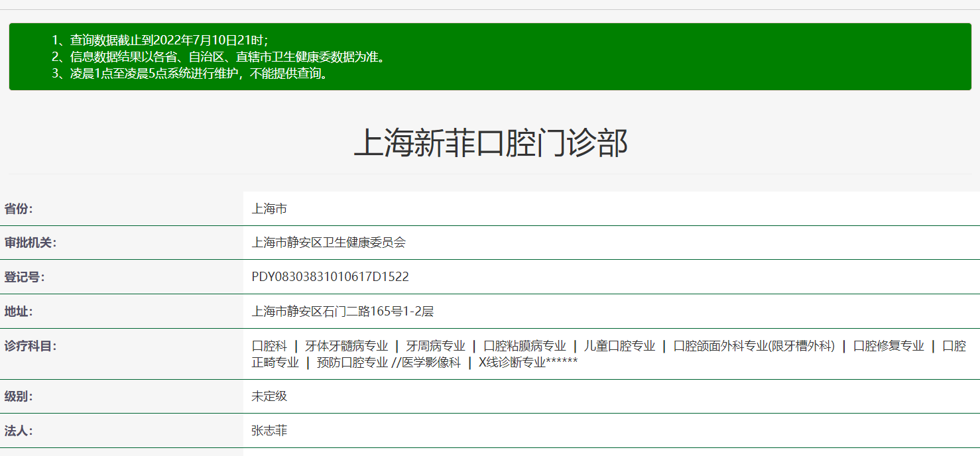Screen dimensions: 980x456
Task: Click 牙周病专业 in the 诊疗科目 list
Action: coord(436,346)
